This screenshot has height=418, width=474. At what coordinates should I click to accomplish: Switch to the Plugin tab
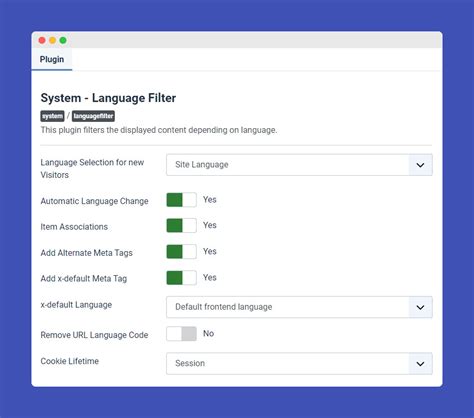click(52, 59)
